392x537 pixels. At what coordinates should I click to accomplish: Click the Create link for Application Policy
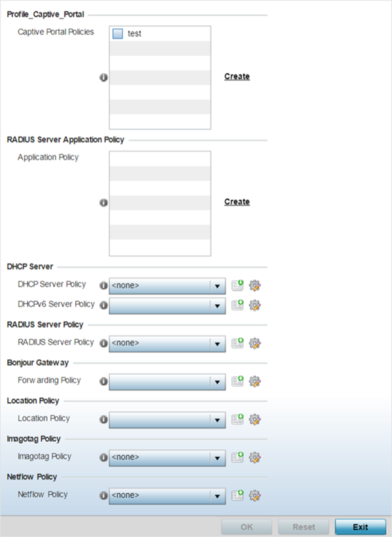237,201
